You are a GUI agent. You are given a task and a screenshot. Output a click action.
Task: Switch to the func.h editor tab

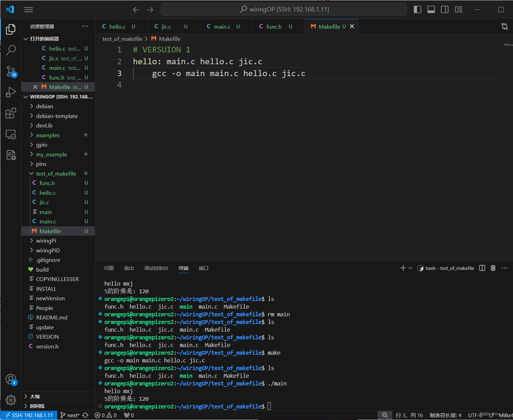278,27
